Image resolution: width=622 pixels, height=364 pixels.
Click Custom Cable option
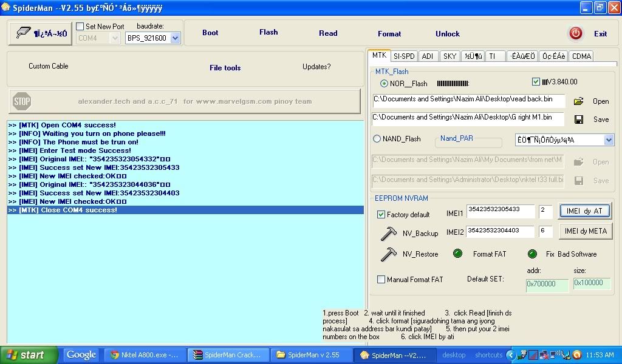(49, 66)
